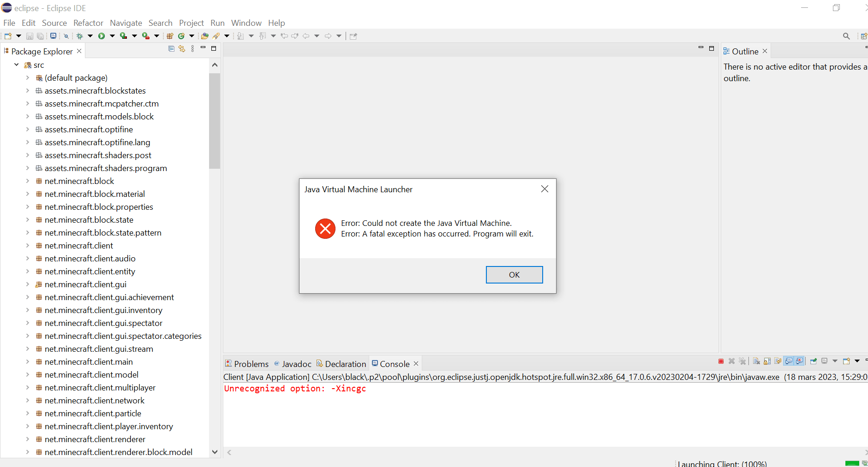Click the red Terminate button in Console
The height and width of the screenshot is (467, 868).
point(721,361)
